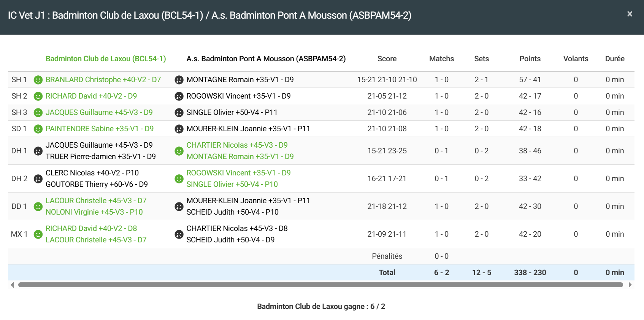
Task: Click sad face icon in MX 1 row
Action: 179,234
